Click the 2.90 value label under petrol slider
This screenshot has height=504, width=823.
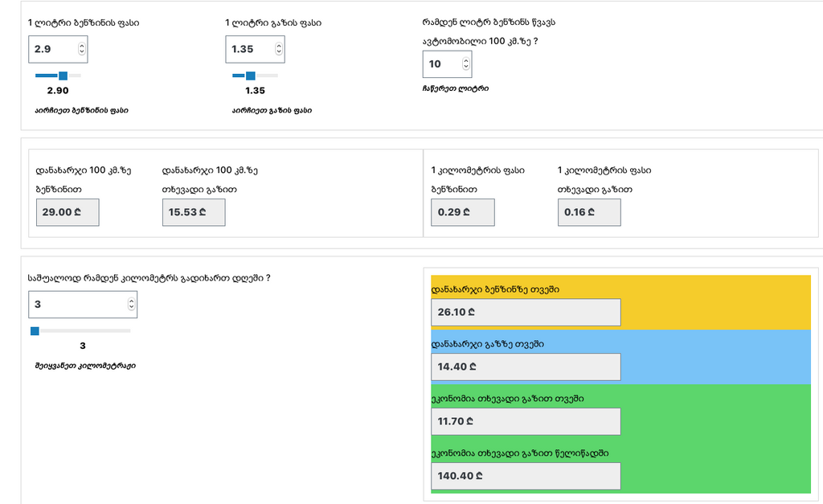(58, 91)
